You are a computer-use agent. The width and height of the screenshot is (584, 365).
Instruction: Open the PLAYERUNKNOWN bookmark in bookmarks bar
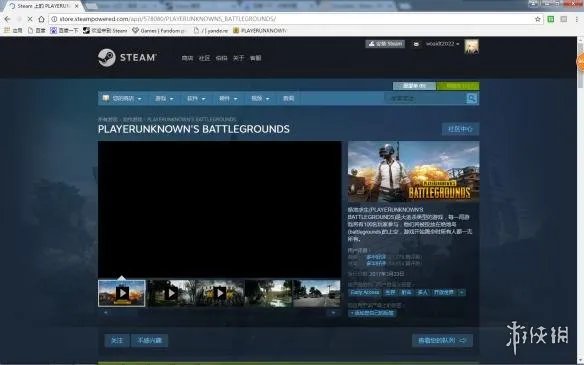click(x=260, y=31)
